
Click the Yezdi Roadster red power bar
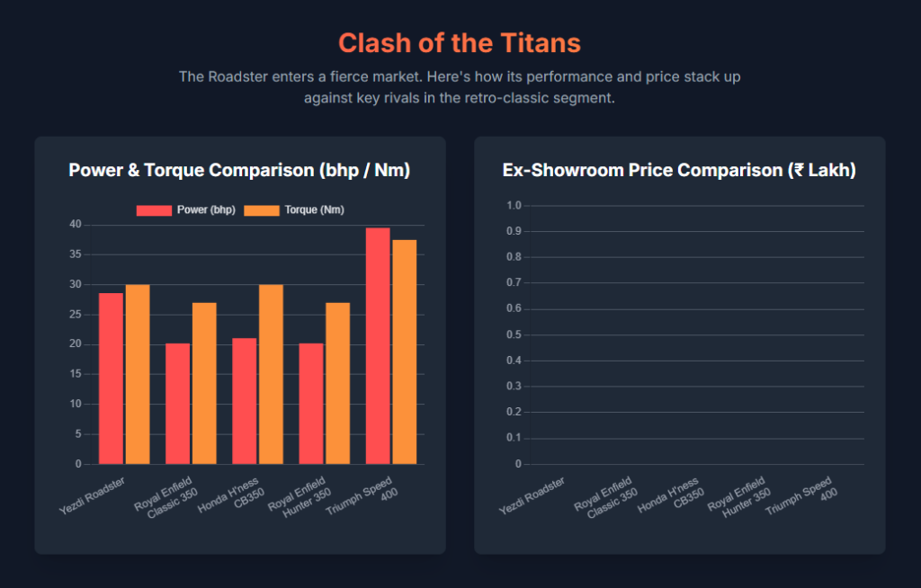111,379
